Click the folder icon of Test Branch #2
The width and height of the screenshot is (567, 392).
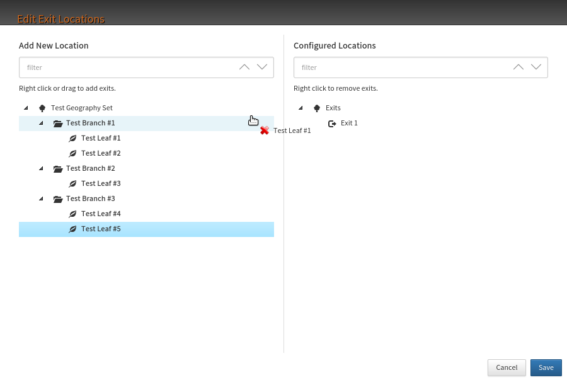tap(58, 169)
